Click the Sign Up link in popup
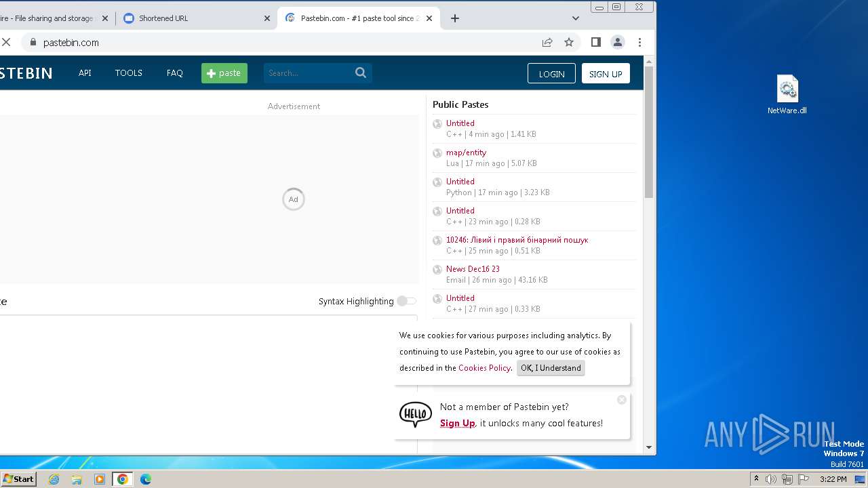Image resolution: width=868 pixels, height=488 pixels. click(x=457, y=423)
